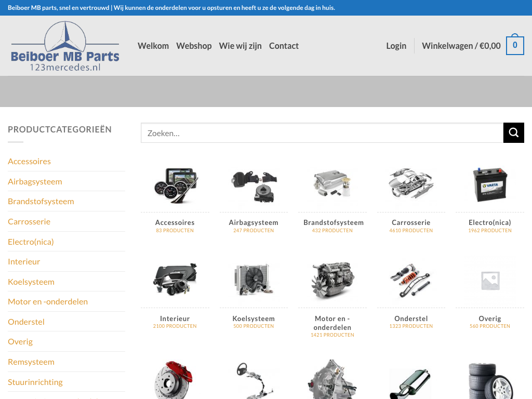Open the Koelsysteem radiator image

[254, 281]
